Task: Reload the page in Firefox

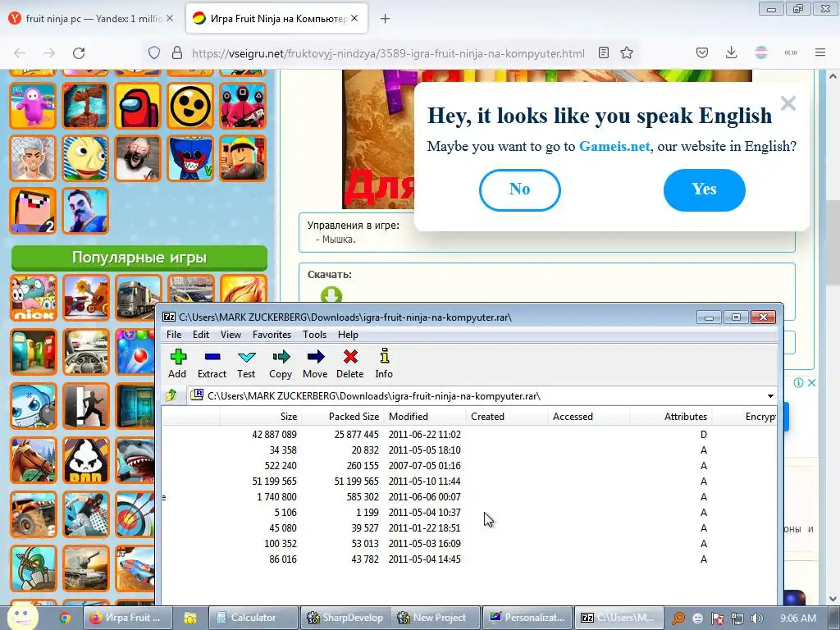Action: pos(79,53)
